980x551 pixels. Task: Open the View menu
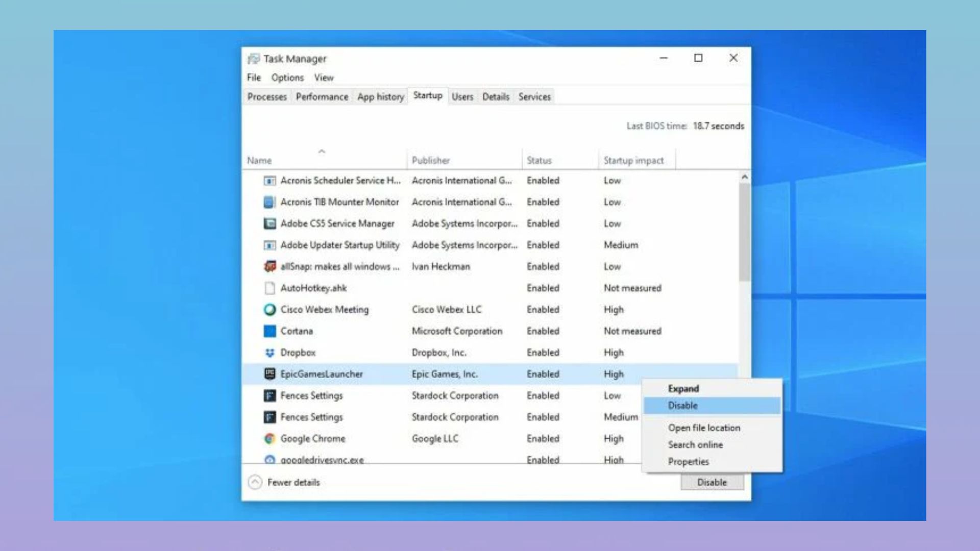[324, 78]
